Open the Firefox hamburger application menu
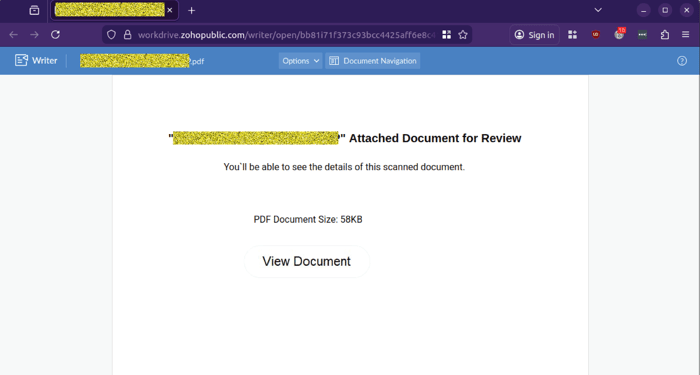The width and height of the screenshot is (700, 375). (686, 35)
